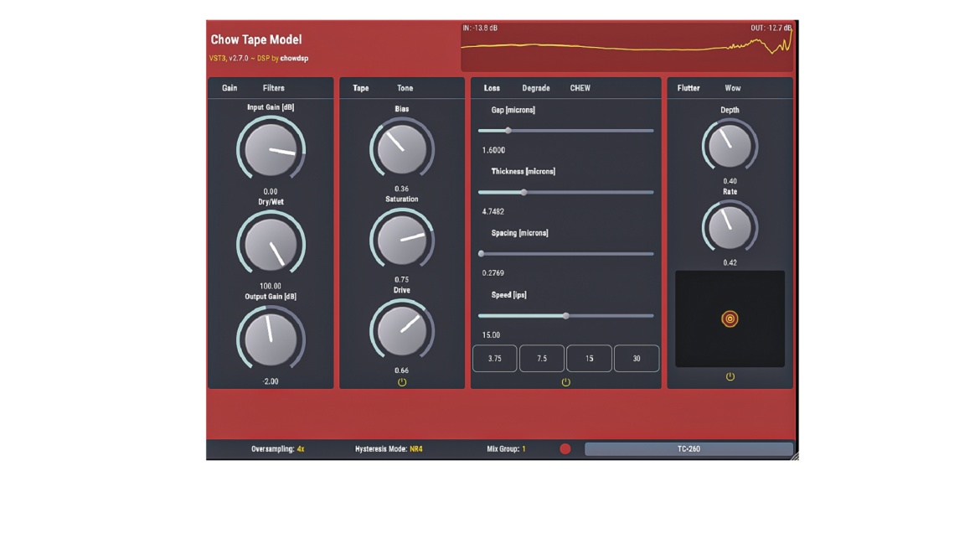Switch to the Tape tab
The image size is (980, 544).
pos(361,88)
